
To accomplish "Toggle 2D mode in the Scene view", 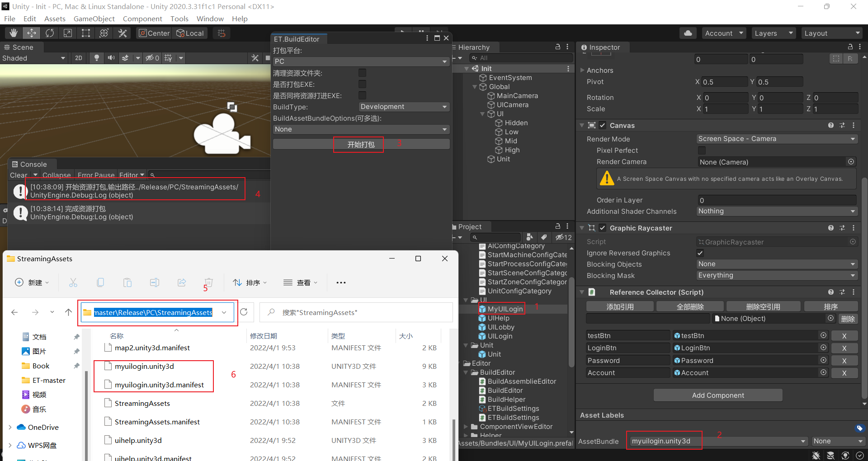I will (x=79, y=58).
